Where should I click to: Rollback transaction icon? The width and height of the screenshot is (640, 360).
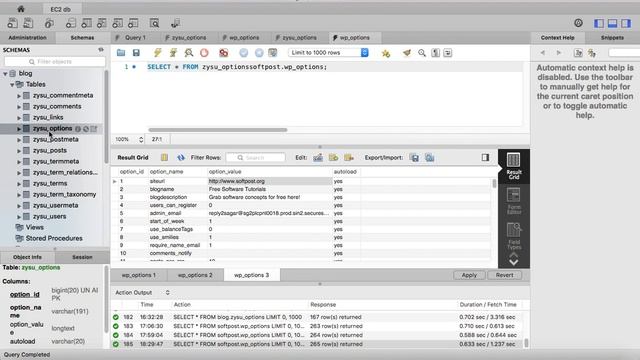point(259,53)
